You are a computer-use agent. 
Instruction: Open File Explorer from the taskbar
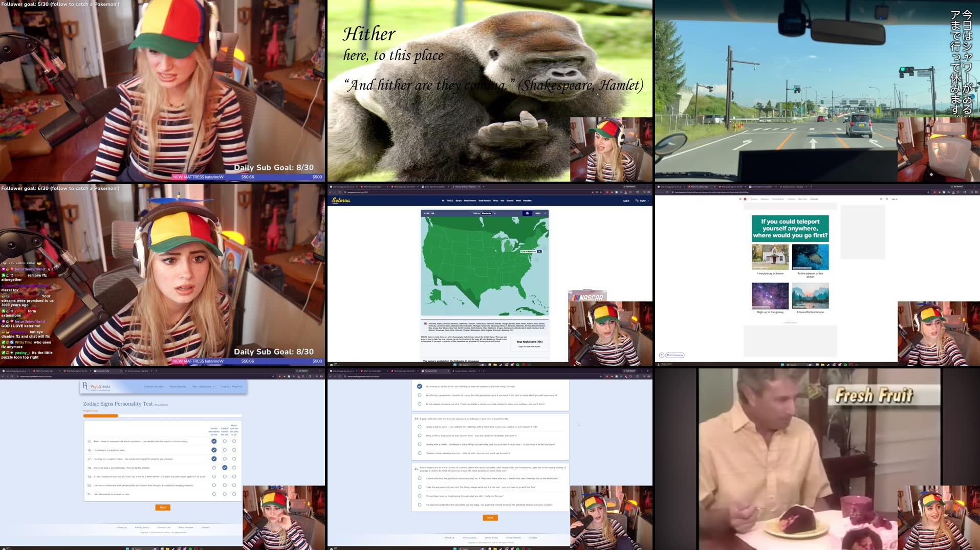click(167, 548)
